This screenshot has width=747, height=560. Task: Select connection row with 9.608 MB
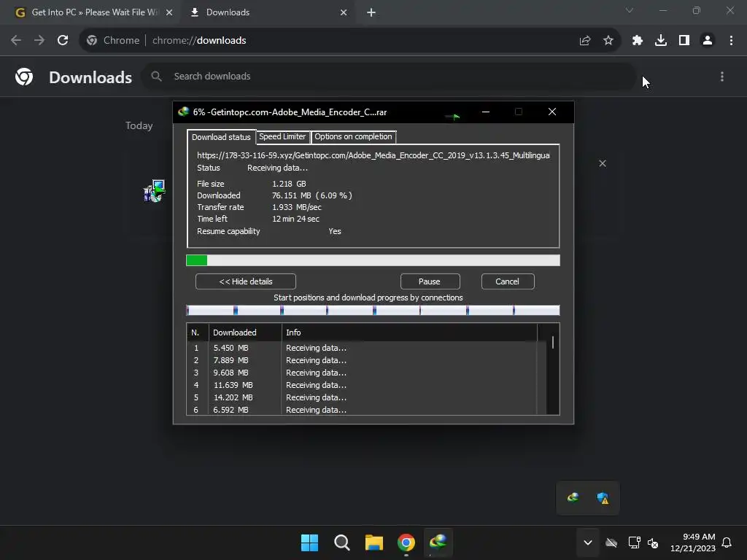click(362, 373)
